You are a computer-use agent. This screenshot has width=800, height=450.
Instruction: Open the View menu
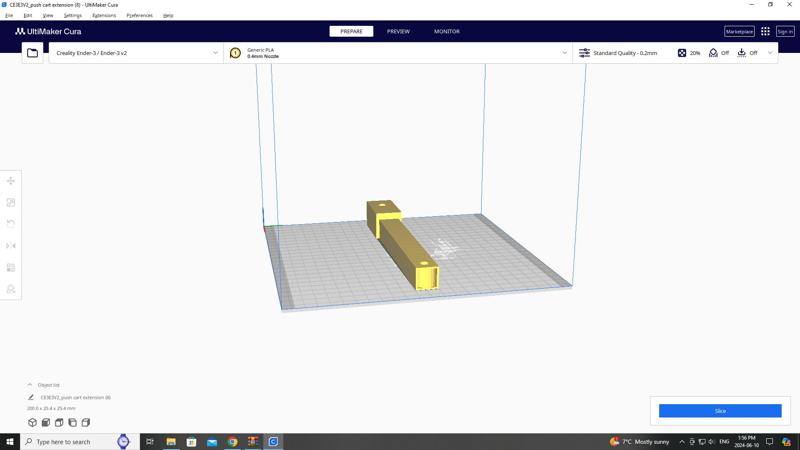point(47,15)
